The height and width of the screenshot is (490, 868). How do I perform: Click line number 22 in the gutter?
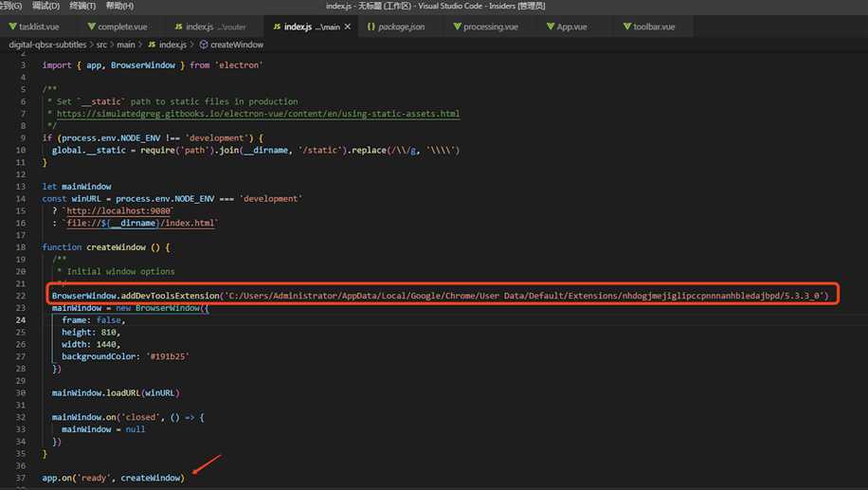(21, 296)
